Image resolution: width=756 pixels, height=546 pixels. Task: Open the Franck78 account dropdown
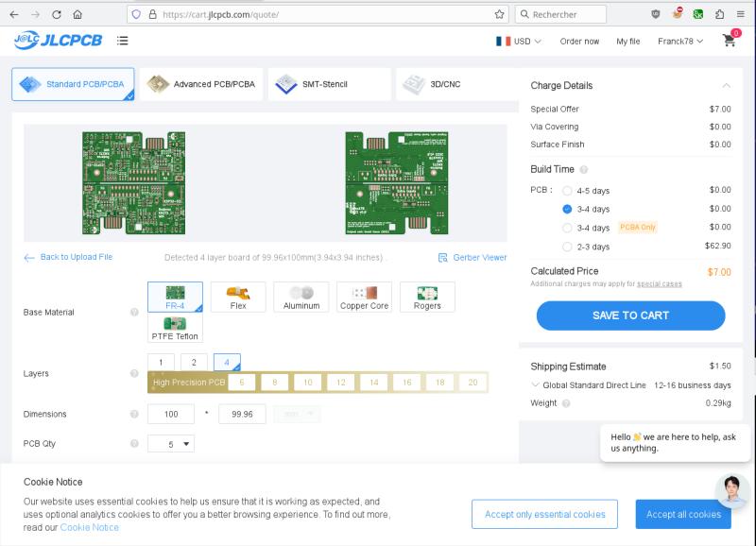tap(680, 42)
